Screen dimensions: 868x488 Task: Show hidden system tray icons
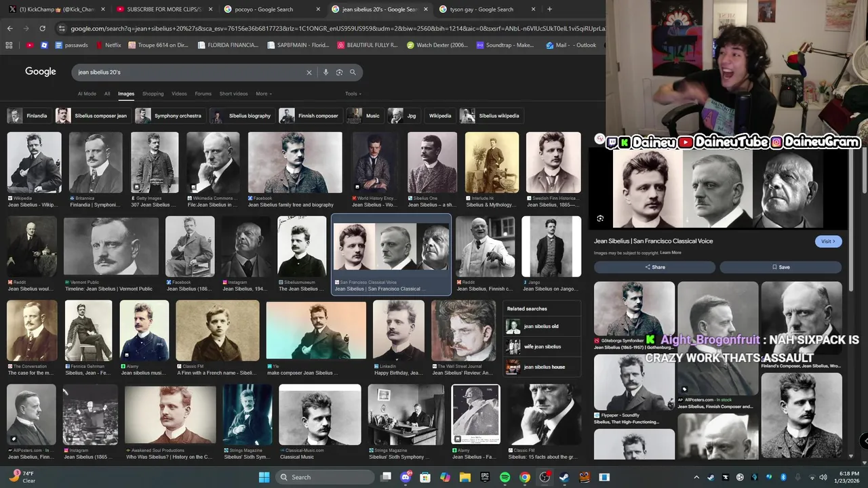pos(698,477)
